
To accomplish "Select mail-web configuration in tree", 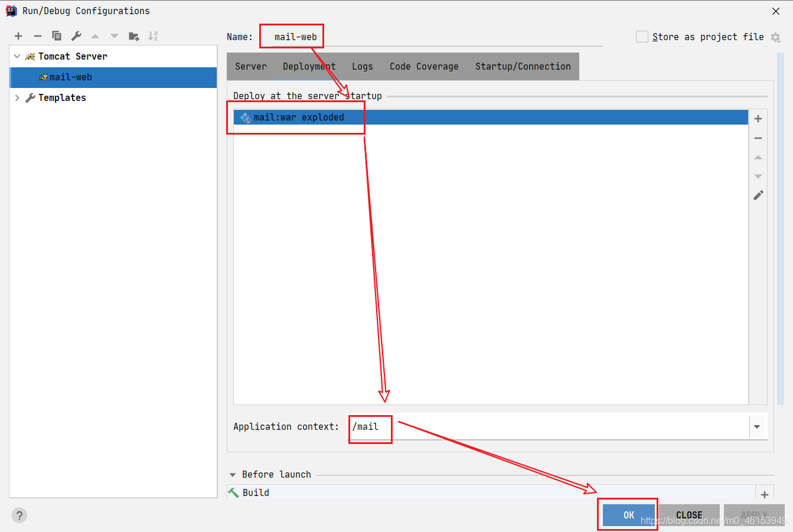I will coord(113,77).
